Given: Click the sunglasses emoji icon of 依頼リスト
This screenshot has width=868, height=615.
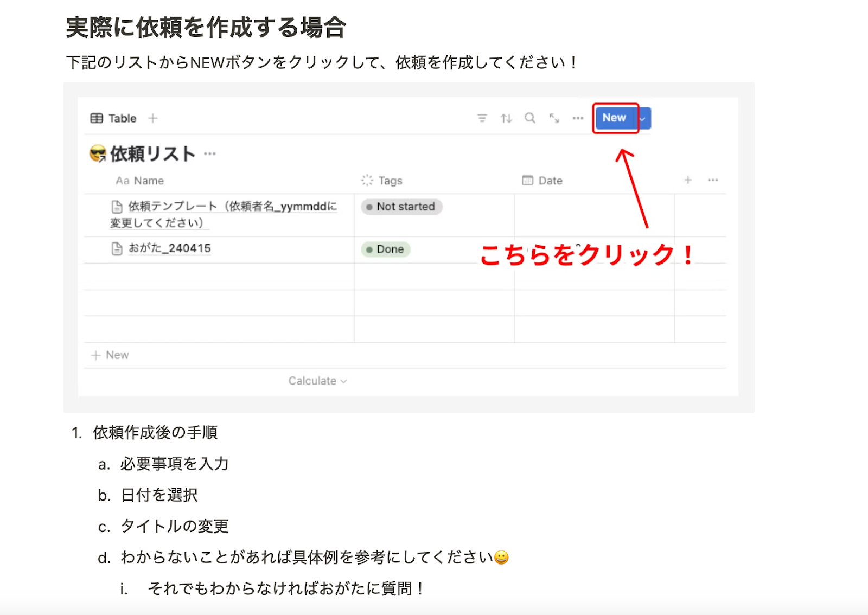Looking at the screenshot, I should click(x=98, y=154).
